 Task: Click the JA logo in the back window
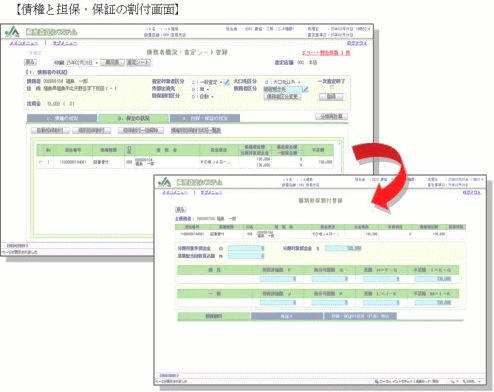tap(12, 32)
